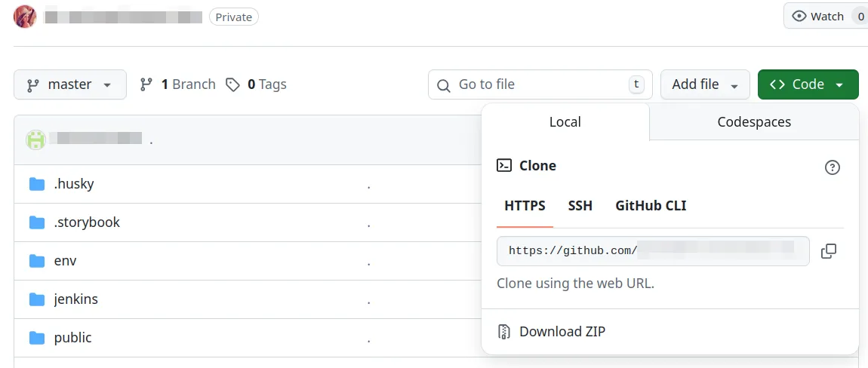This screenshot has height=368, width=868.
Task: Download the repository as ZIP
Action: tap(562, 332)
